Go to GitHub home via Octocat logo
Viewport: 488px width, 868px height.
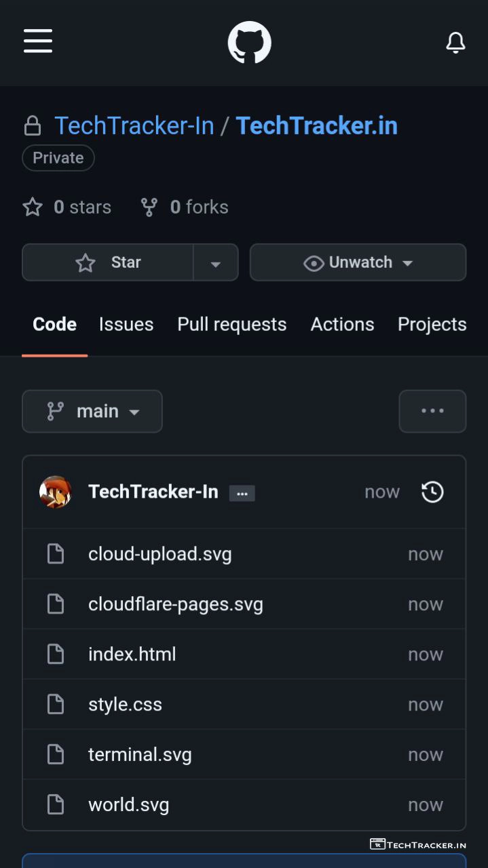pyautogui.click(x=249, y=43)
